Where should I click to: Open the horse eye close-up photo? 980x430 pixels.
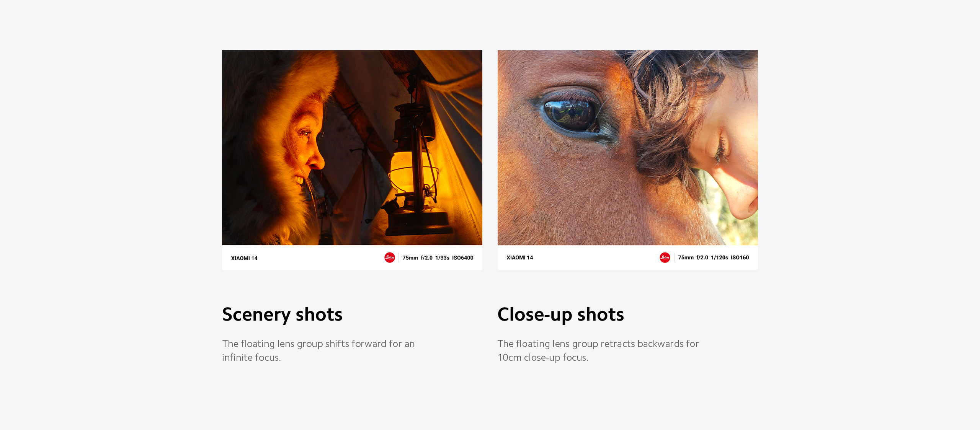(628, 148)
